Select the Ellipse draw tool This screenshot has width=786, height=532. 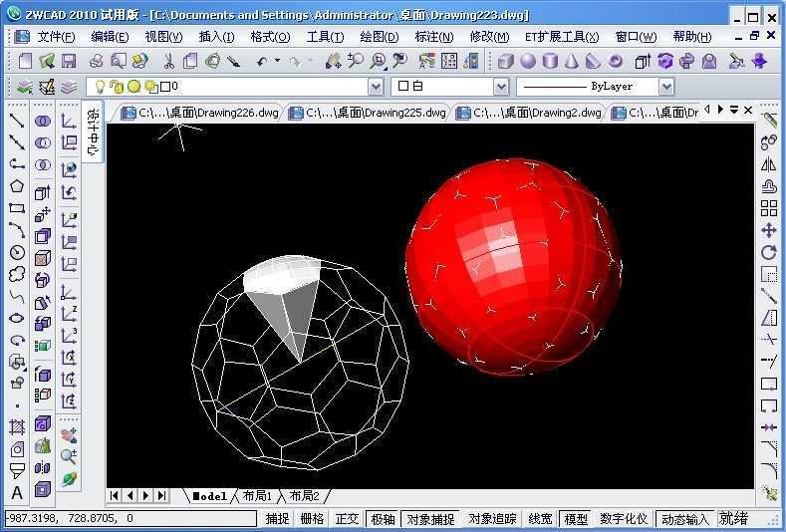(x=17, y=318)
